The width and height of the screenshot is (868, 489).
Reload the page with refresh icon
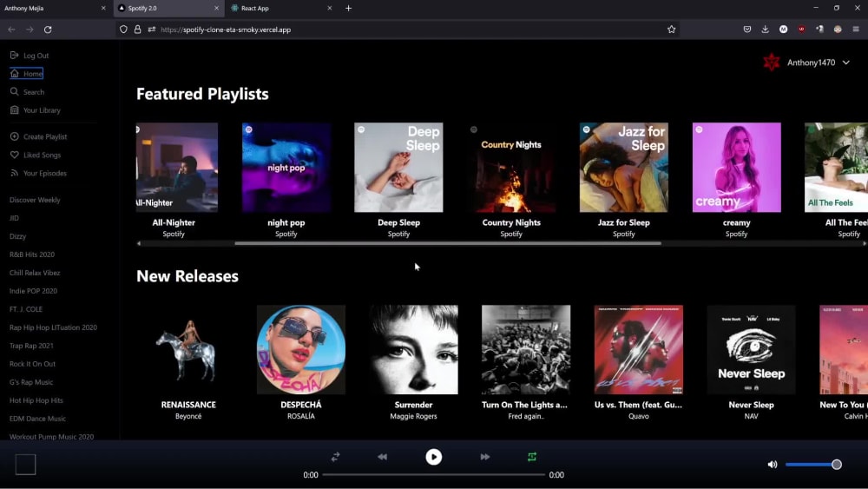coord(48,30)
